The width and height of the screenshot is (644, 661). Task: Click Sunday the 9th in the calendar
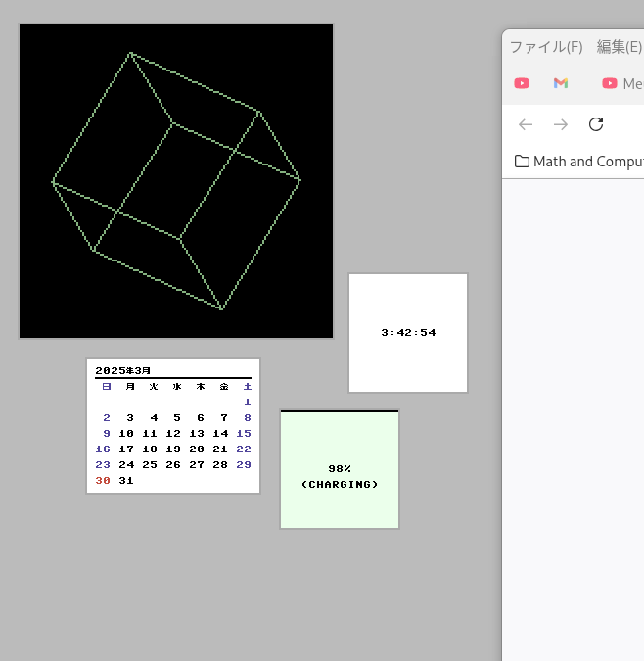tap(106, 433)
